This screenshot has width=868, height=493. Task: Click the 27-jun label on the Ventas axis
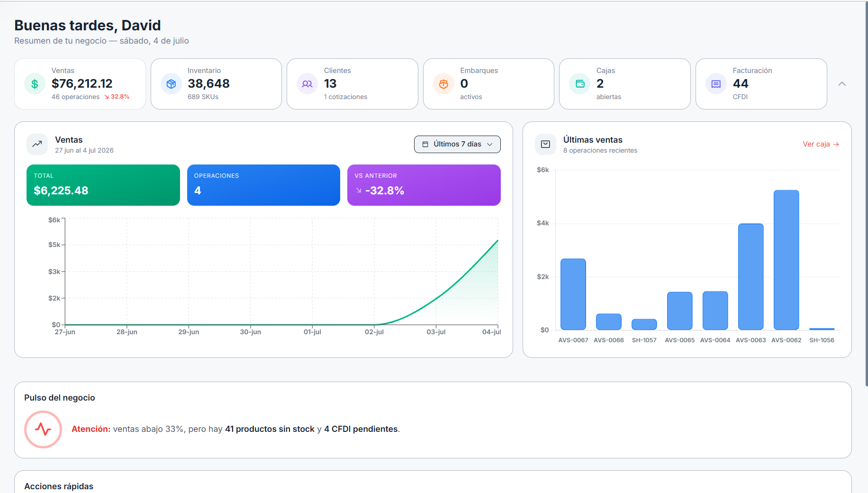tap(65, 332)
